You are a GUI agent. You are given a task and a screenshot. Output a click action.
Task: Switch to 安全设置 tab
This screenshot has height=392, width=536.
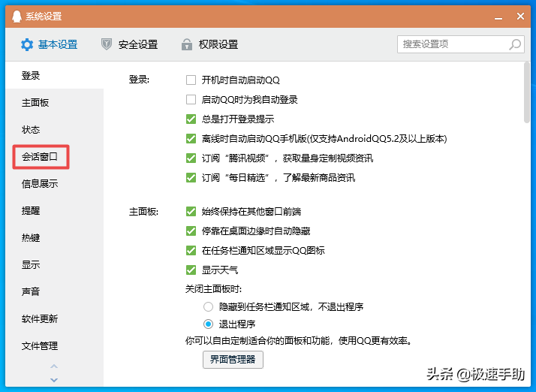[130, 44]
